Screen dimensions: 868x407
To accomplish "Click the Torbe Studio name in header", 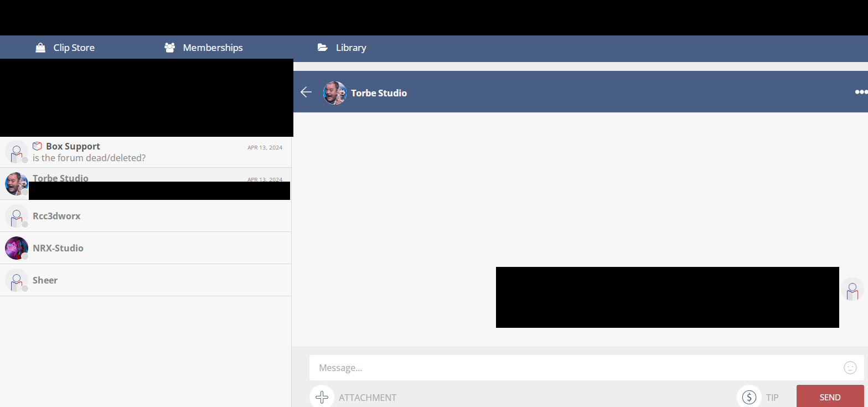I will pyautogui.click(x=379, y=93).
